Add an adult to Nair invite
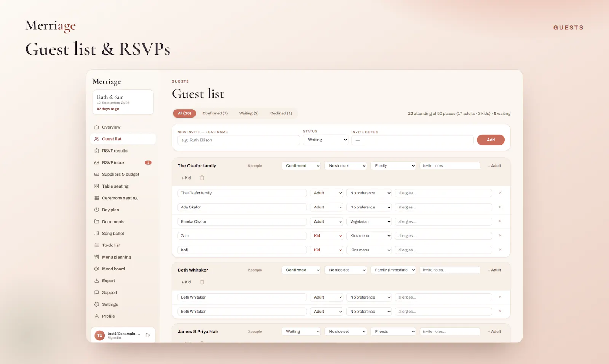The image size is (609, 364). coord(494,332)
